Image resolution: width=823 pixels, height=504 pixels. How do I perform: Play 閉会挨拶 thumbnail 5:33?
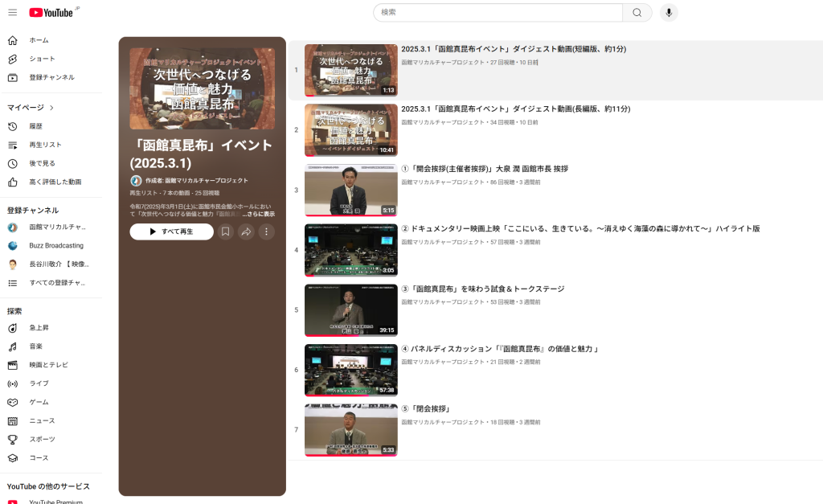click(351, 430)
